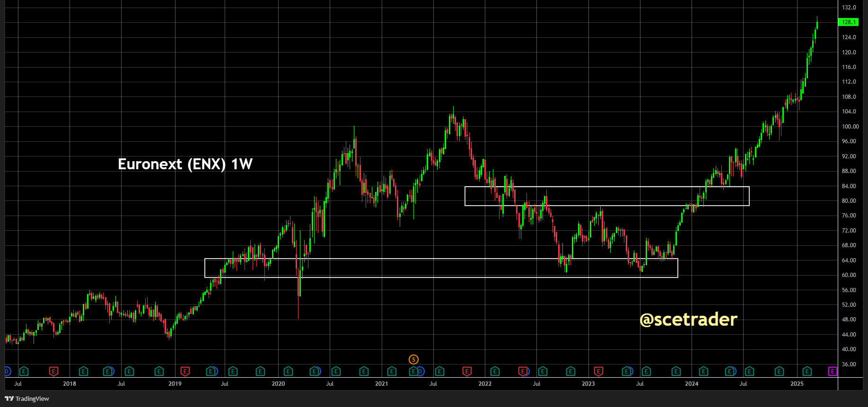
Task: Open green earnings marker right after Jul 2024
Action: [x=749, y=372]
